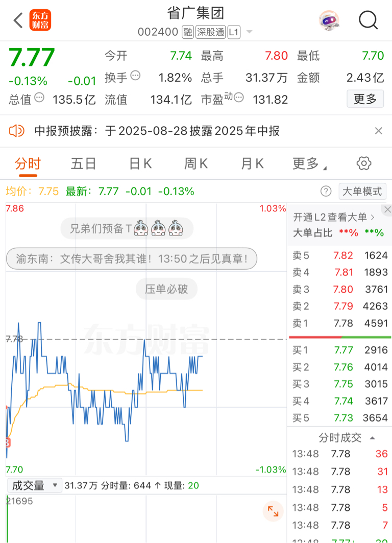Viewport: 392px width, 543px height.
Task: Tap the 省广集团 stock title
Action: coord(196,13)
